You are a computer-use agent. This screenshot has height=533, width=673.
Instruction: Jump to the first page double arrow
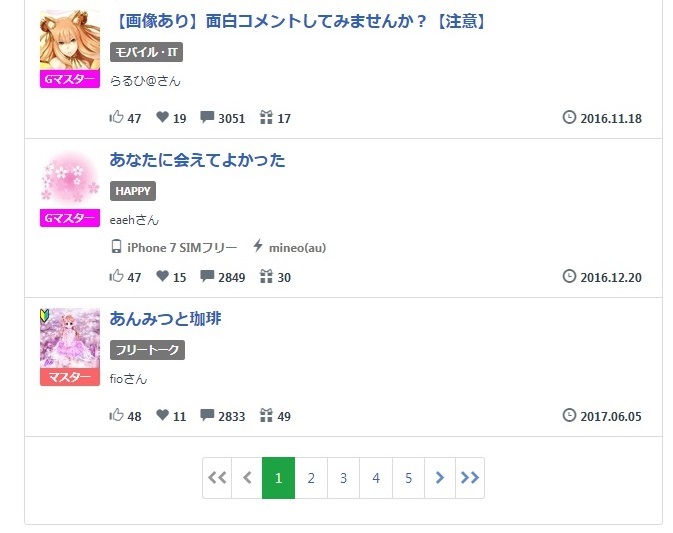click(217, 478)
